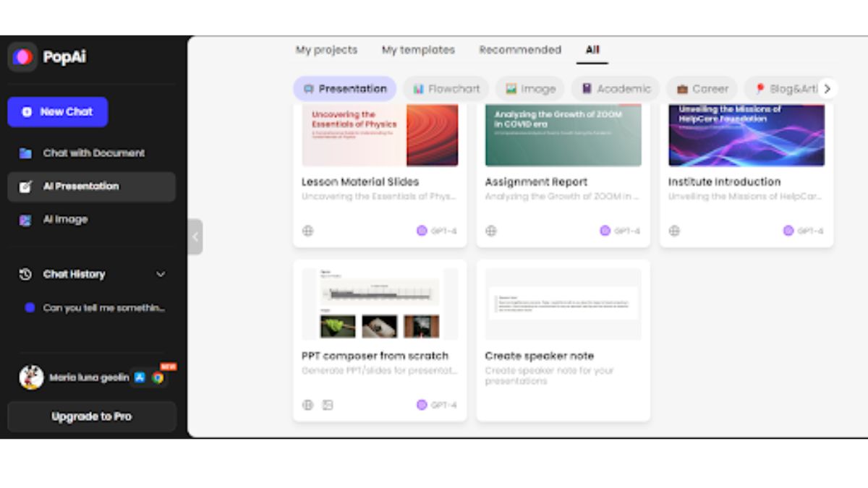The image size is (868, 488).
Task: Open the Assignment Report template thumbnail
Action: [563, 135]
